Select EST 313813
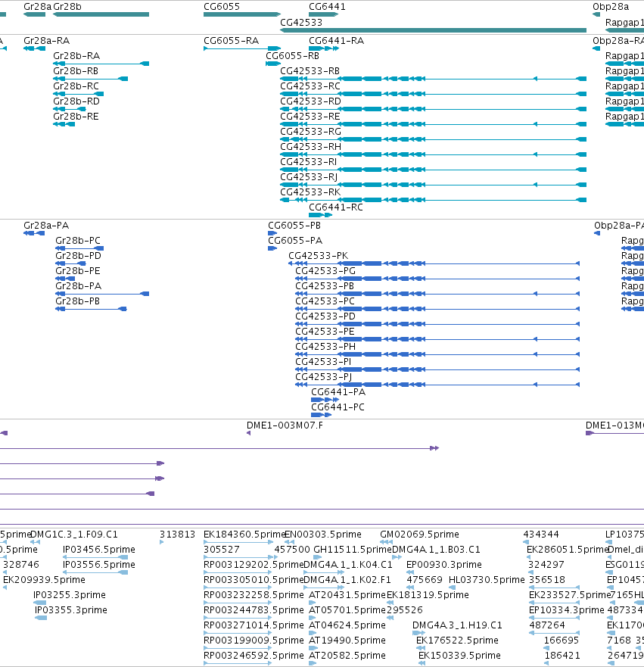The width and height of the screenshot is (644, 667). pyautogui.click(x=177, y=535)
